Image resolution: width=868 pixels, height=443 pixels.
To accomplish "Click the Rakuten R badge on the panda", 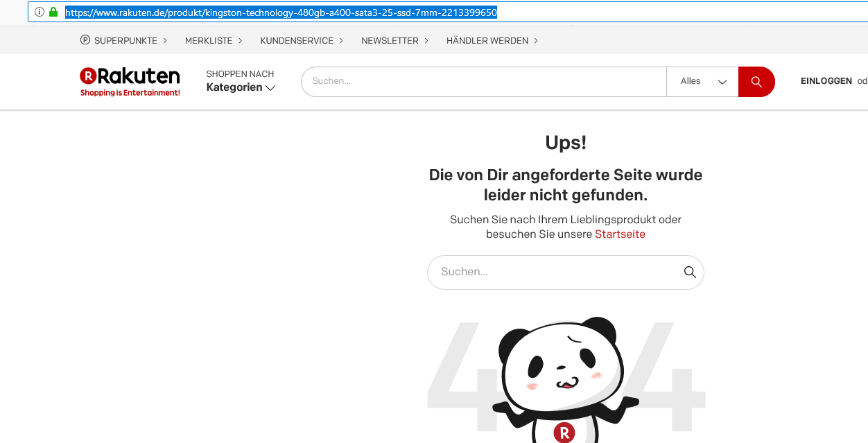I will click(564, 432).
